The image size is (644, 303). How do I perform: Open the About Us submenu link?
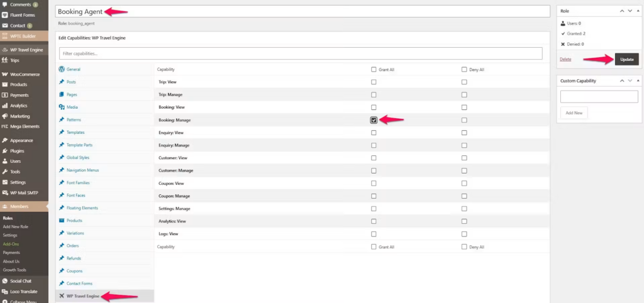click(11, 262)
